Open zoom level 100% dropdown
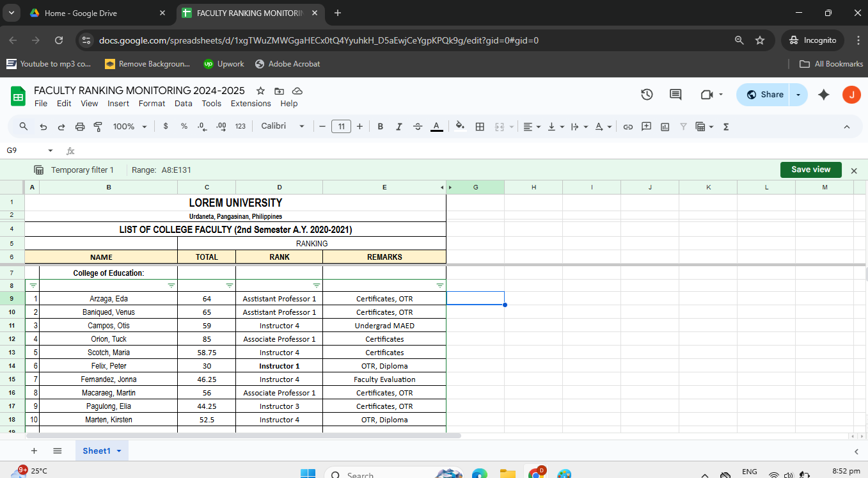The height and width of the screenshot is (478, 868). [x=130, y=127]
